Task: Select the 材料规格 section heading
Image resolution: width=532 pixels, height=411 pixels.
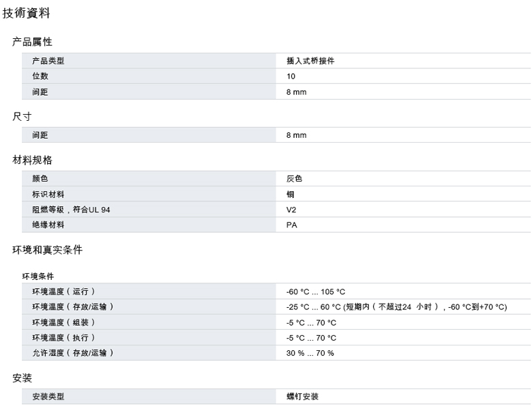Action: click(32, 160)
